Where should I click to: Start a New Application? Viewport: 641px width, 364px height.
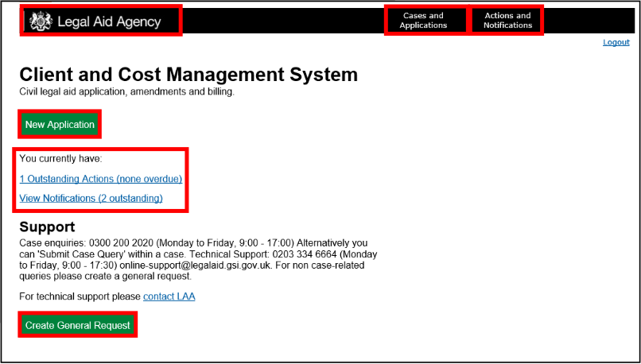[60, 125]
